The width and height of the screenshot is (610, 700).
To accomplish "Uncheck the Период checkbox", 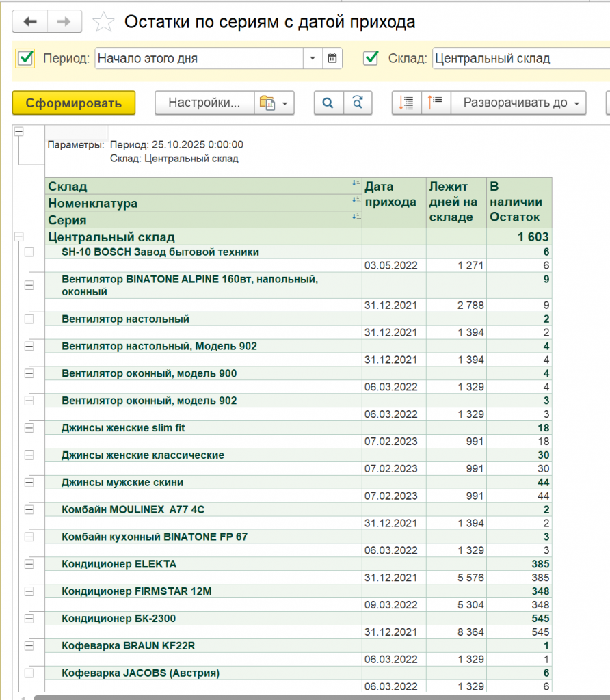I will pyautogui.click(x=26, y=59).
